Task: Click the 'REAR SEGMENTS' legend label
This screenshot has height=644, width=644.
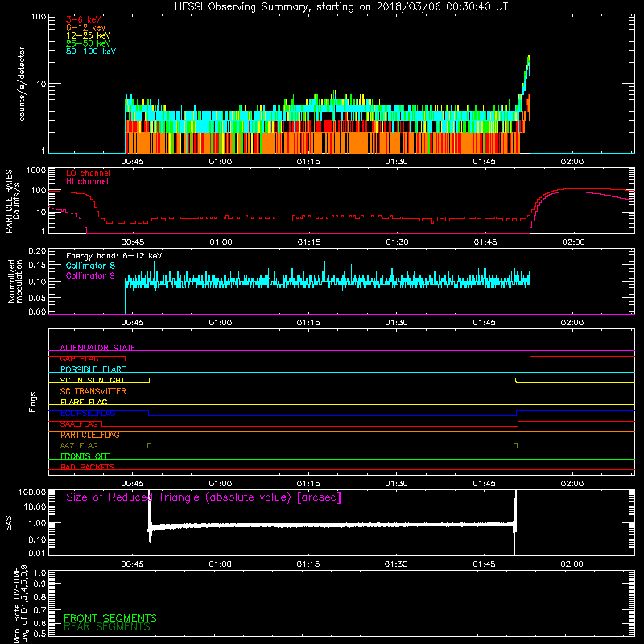Action: pos(107,626)
